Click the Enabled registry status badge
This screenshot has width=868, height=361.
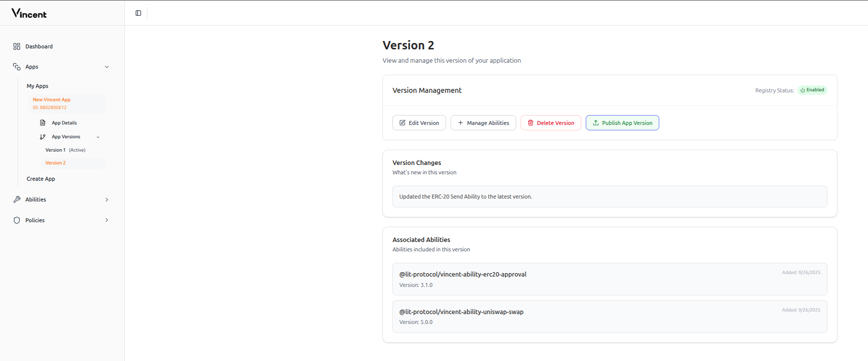coord(812,90)
